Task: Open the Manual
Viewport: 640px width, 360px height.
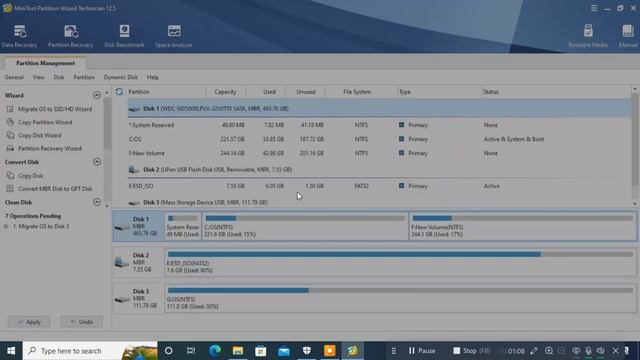Action: (628, 36)
